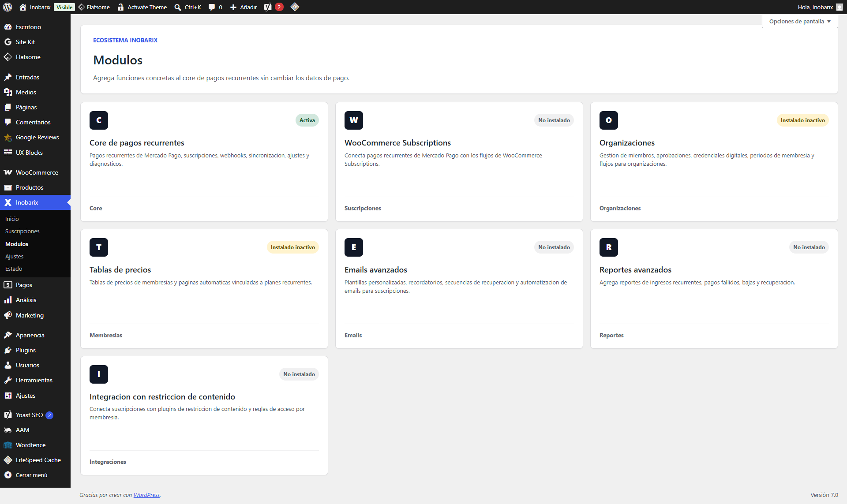Image resolution: width=847 pixels, height=504 pixels.
Task: Click the No instalado badge on Emails avanzados
Action: tap(554, 247)
